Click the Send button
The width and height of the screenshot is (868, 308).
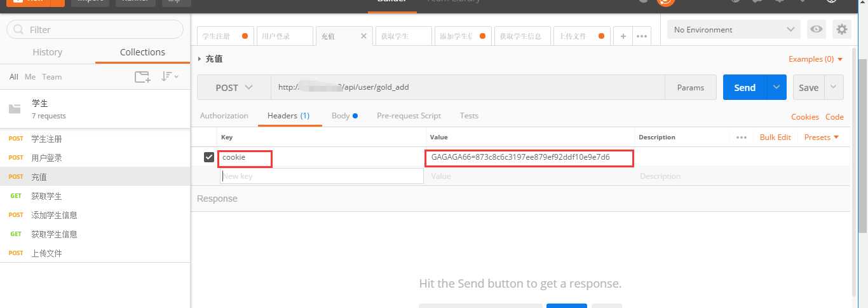coord(745,87)
